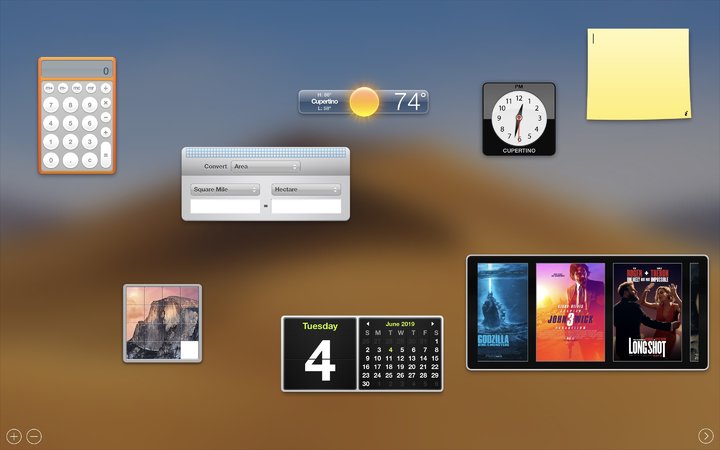
Task: Click the June 2019 calendar header
Action: tap(400, 324)
